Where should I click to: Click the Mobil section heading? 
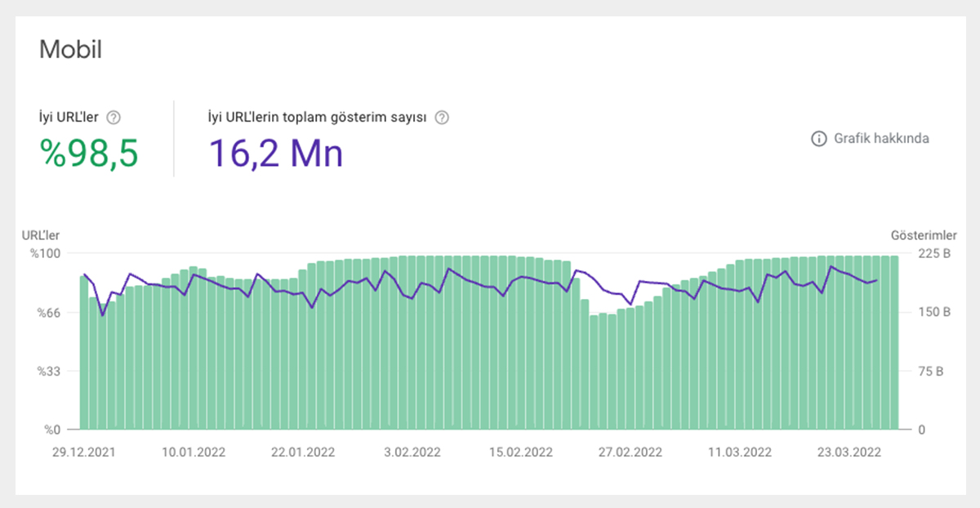[70, 49]
